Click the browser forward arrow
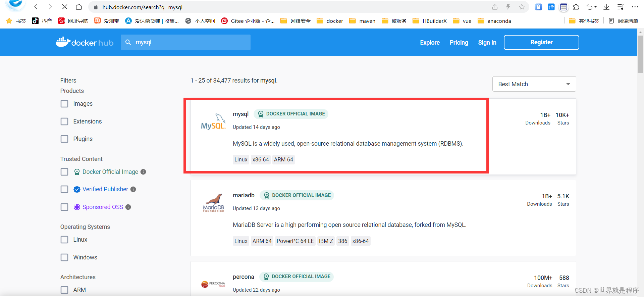 pos(50,7)
